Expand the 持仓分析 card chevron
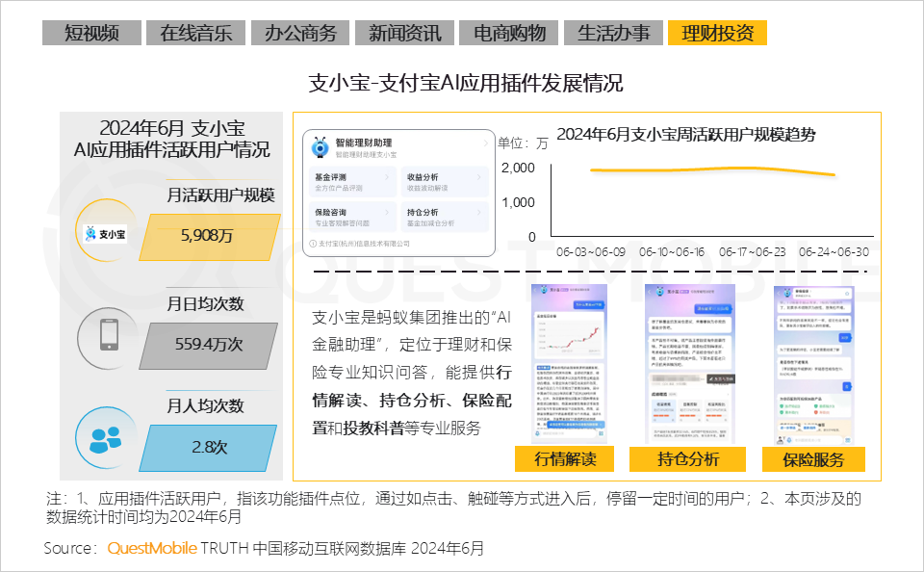 tap(480, 212)
